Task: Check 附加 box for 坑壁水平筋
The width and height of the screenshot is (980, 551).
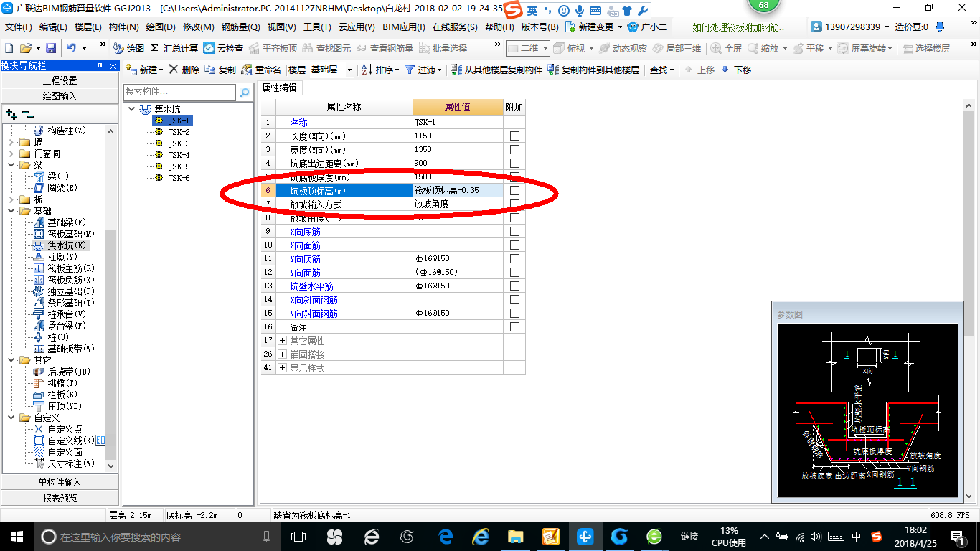Action: click(514, 286)
